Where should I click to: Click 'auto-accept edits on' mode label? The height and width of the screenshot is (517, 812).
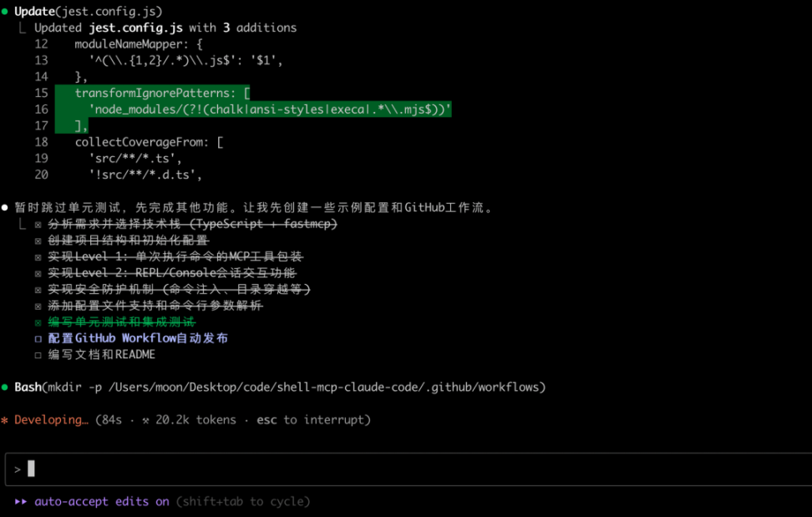click(101, 501)
